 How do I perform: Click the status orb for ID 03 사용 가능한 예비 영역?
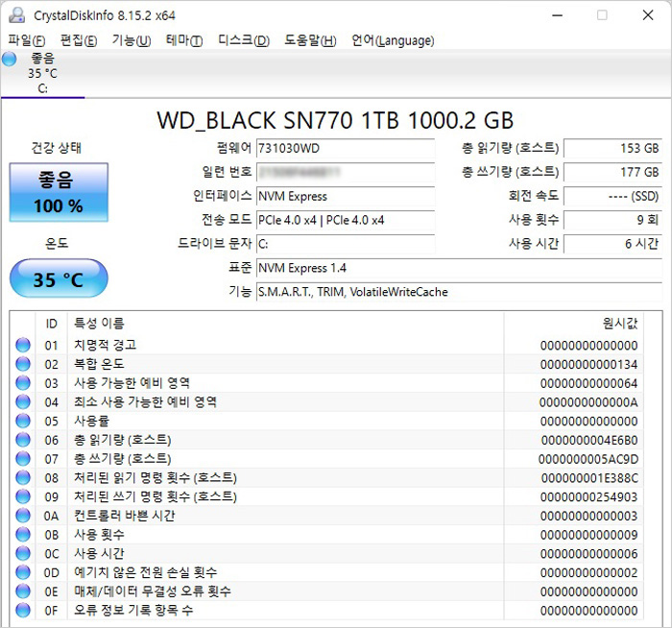click(x=23, y=383)
